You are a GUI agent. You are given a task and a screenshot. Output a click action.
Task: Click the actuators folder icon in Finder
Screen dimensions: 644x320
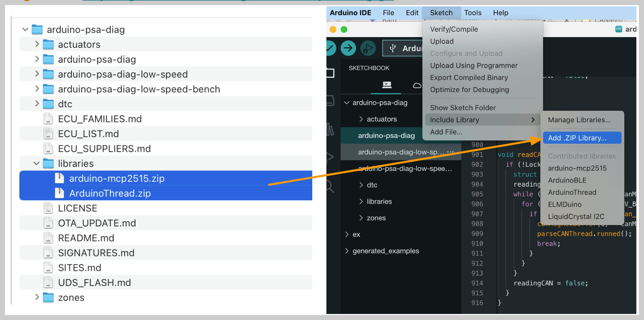[48, 44]
